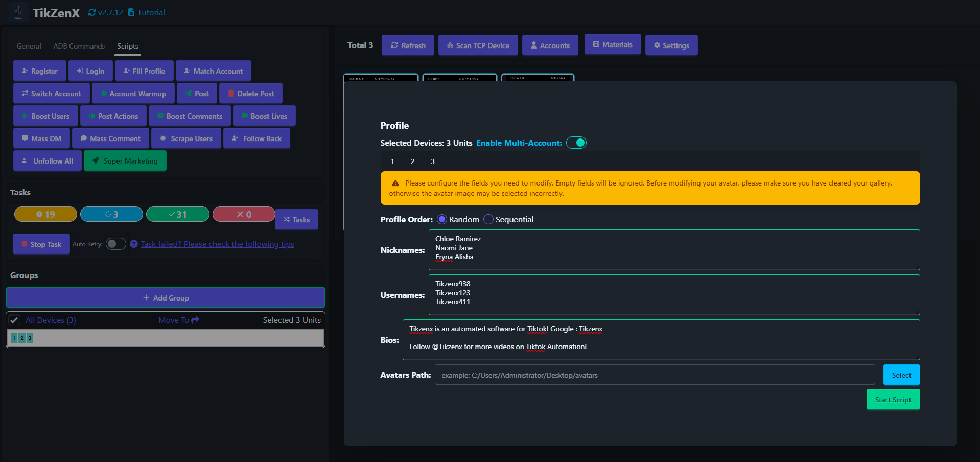This screenshot has height=462, width=980.
Task: Show the 19 pending tasks
Action: coord(45,214)
